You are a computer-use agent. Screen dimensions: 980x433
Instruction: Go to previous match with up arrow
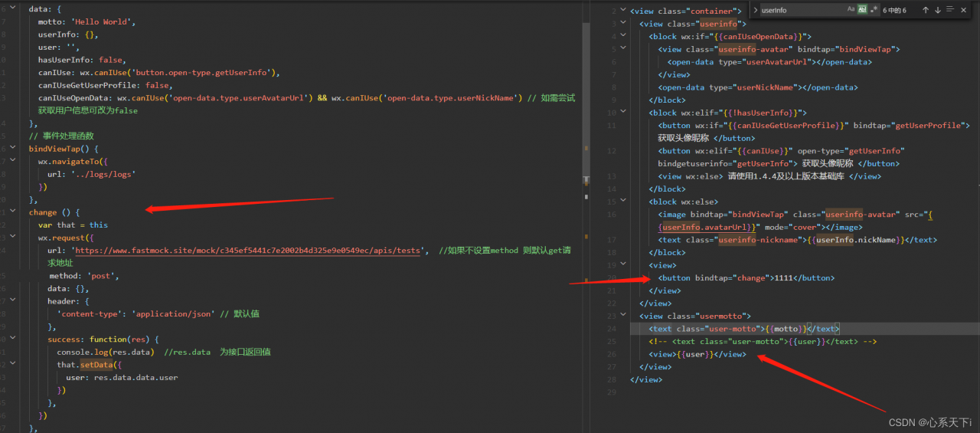click(x=926, y=10)
